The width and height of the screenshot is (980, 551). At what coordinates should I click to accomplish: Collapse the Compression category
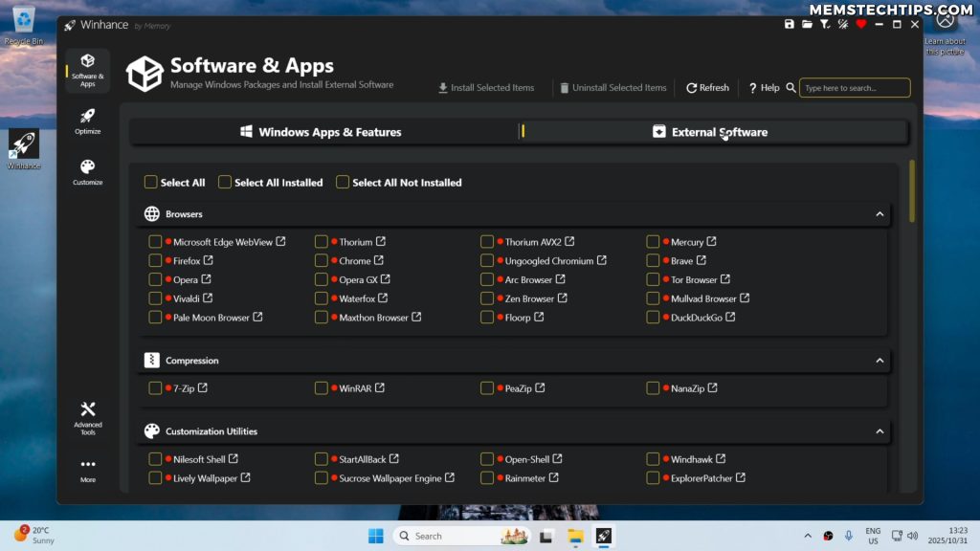coord(880,361)
